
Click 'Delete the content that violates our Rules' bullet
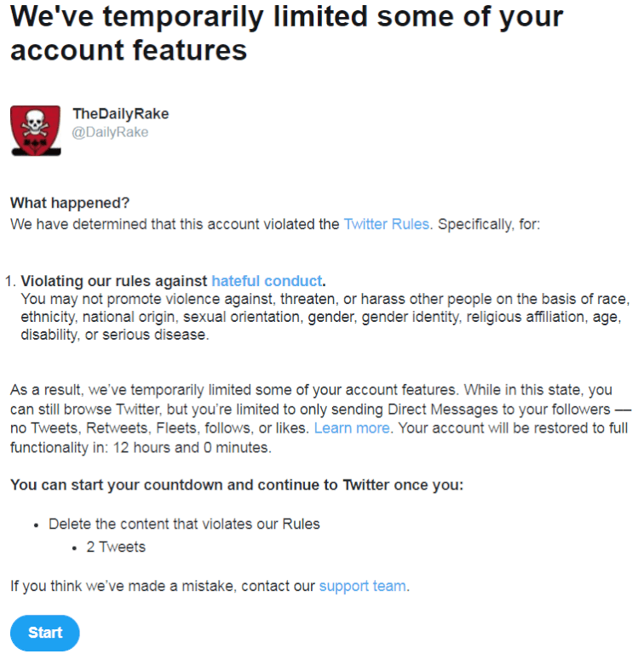[184, 525]
